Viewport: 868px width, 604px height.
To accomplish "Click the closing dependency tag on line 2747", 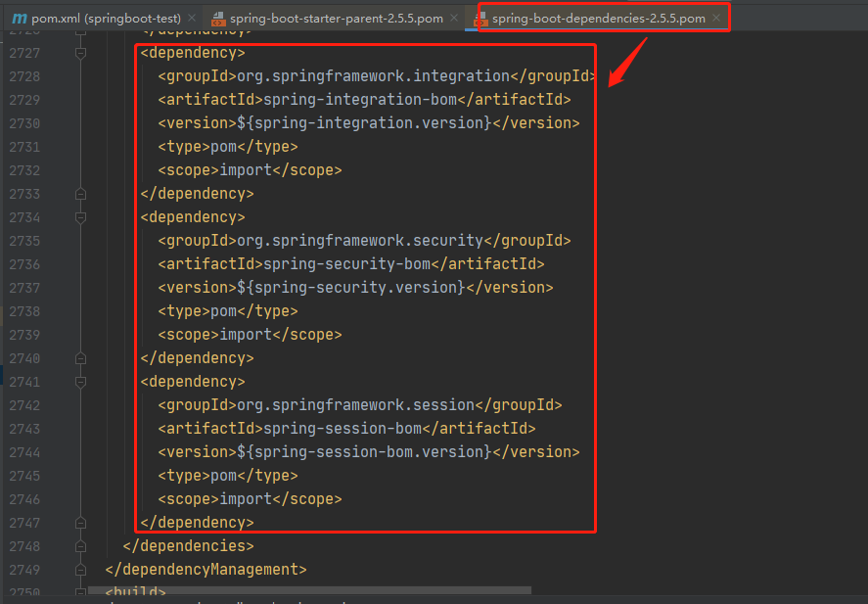I will point(197,523).
